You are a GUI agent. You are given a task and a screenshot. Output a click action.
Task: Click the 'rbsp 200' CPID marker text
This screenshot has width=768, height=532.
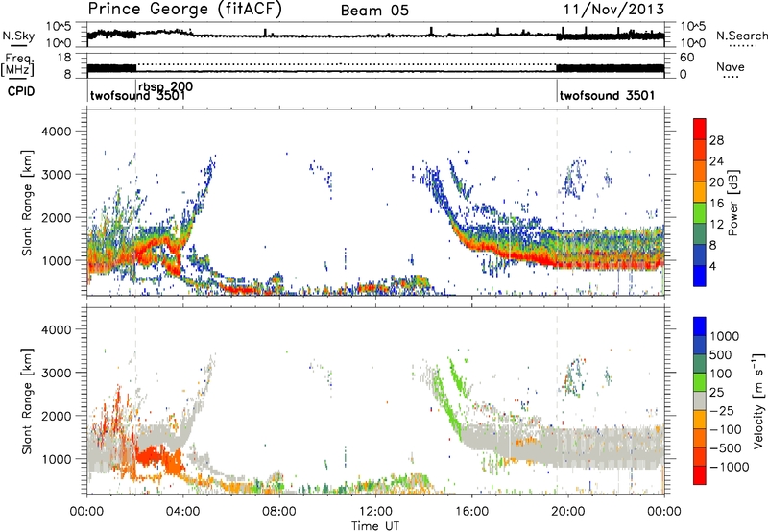165,86
